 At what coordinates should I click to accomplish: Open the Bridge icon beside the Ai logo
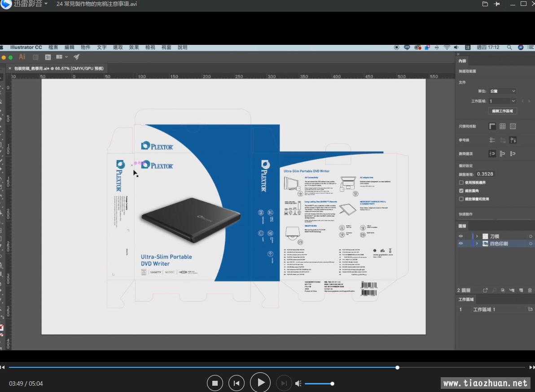click(35, 57)
